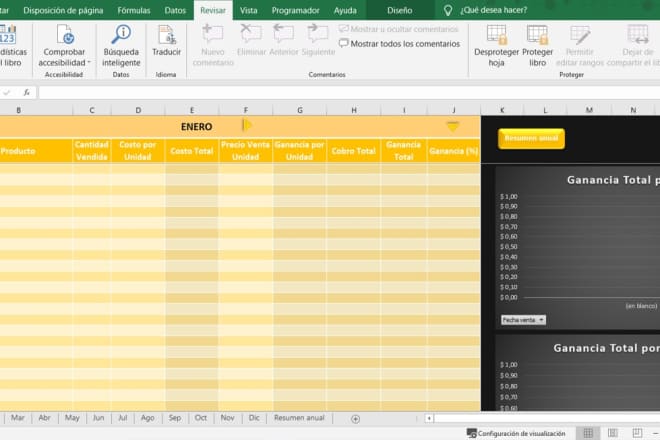Switch to the Oct sheet tab
The width and height of the screenshot is (660, 440).
click(201, 418)
